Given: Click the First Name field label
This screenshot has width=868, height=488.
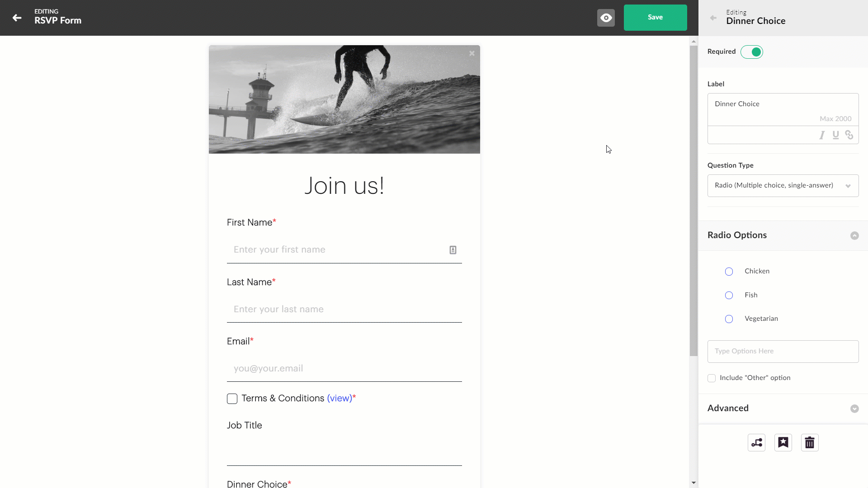Looking at the screenshot, I should [251, 222].
